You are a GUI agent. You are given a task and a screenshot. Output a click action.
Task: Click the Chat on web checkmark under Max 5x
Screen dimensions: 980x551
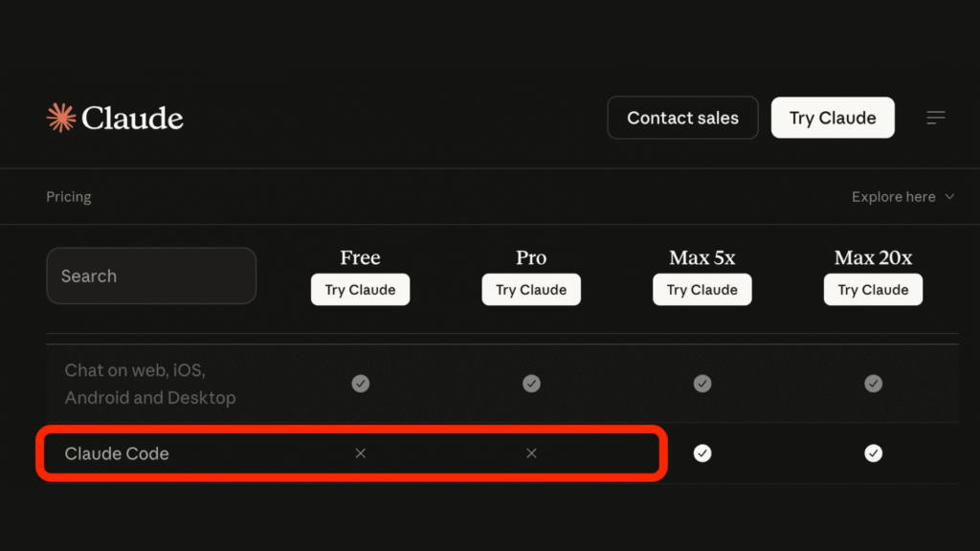(702, 384)
